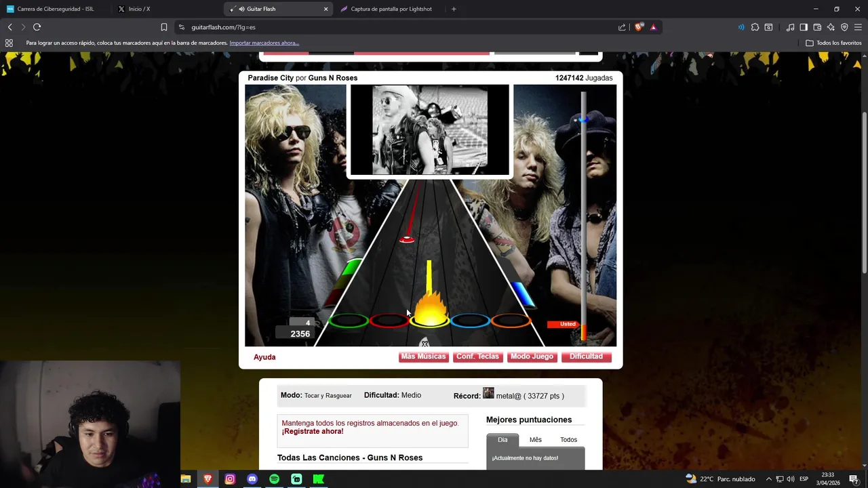Click the Conf. Teclas button
Image resolution: width=868 pixels, height=488 pixels.
pyautogui.click(x=477, y=357)
